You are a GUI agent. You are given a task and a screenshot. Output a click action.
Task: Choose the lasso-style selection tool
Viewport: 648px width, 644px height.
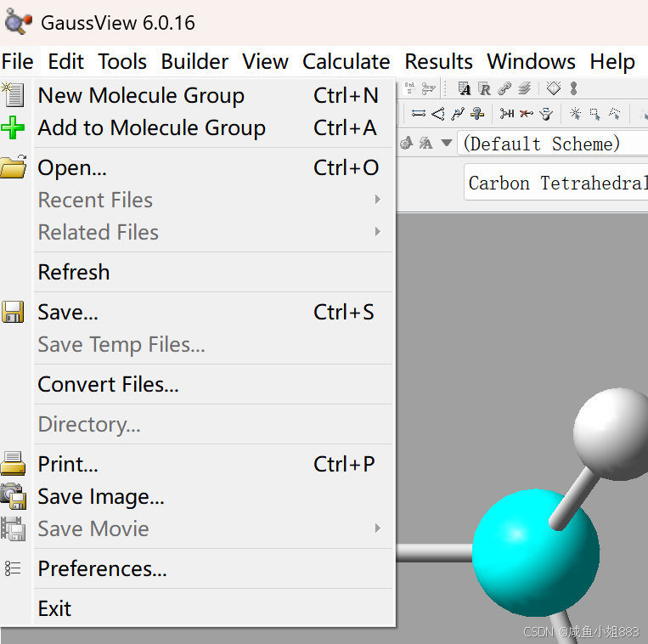pyautogui.click(x=615, y=113)
